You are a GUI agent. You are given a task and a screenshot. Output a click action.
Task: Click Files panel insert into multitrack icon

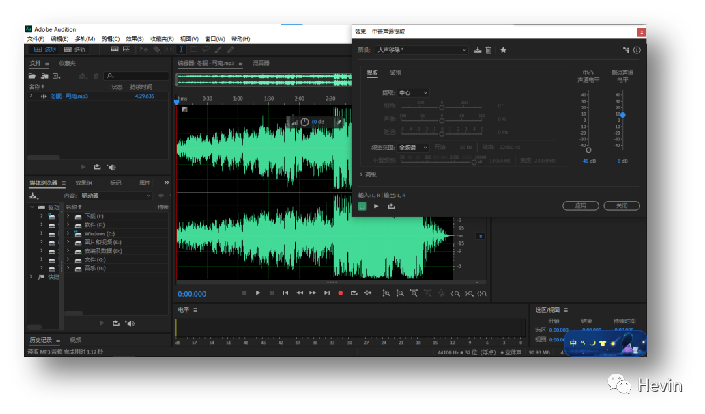click(x=97, y=167)
